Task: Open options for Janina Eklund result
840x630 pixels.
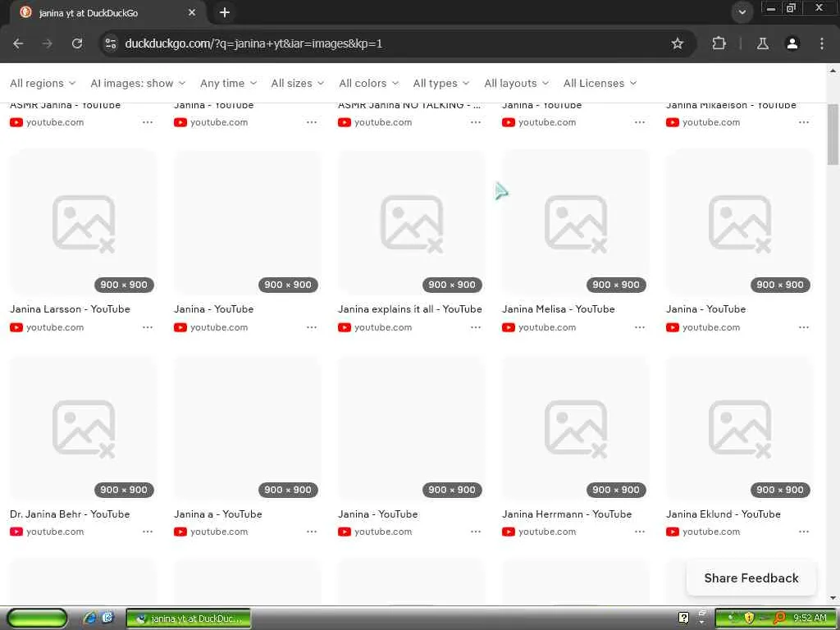Action: click(x=804, y=532)
